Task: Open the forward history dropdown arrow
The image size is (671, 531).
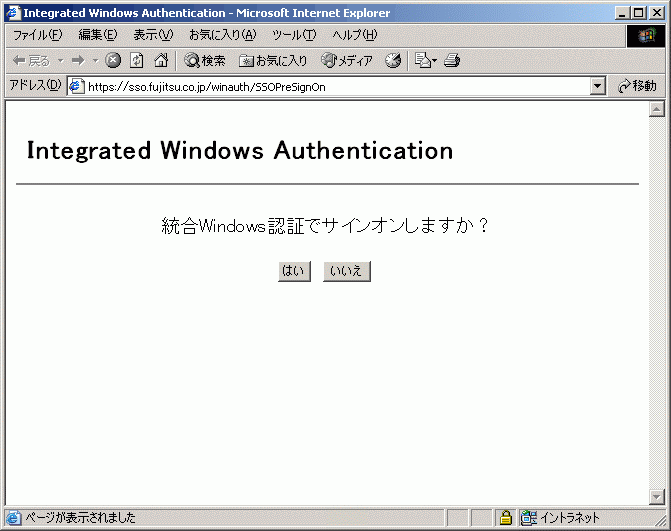Action: coord(95,61)
